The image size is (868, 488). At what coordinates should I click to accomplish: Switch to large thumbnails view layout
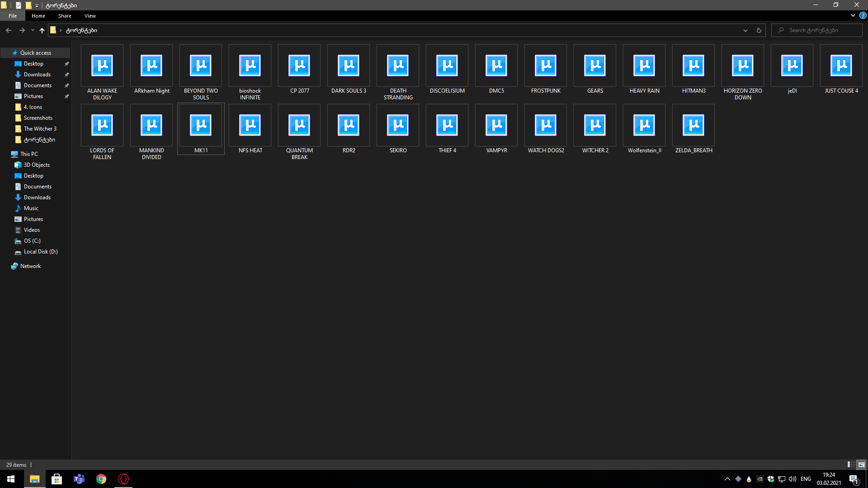point(862,465)
